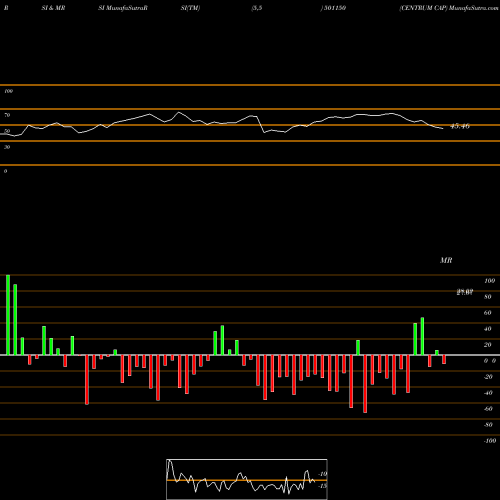Click the 30 level label on RSI axis
Screen dimensions: 500x500
tap(7, 147)
